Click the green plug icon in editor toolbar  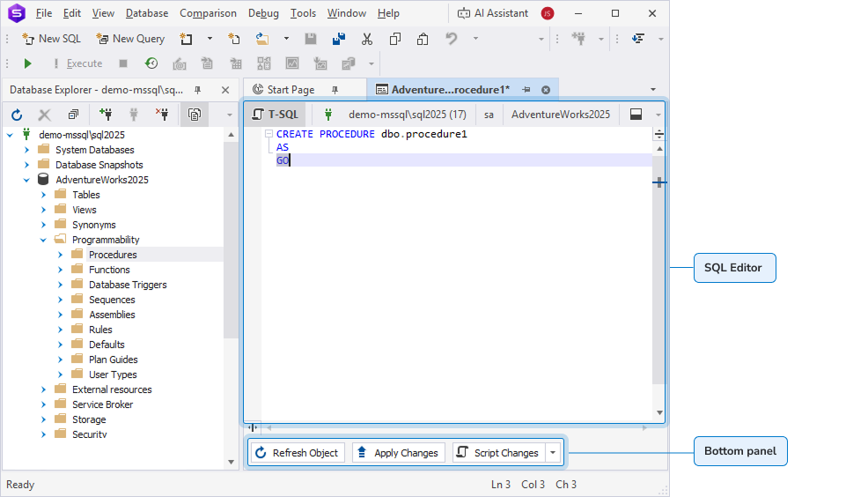click(328, 115)
